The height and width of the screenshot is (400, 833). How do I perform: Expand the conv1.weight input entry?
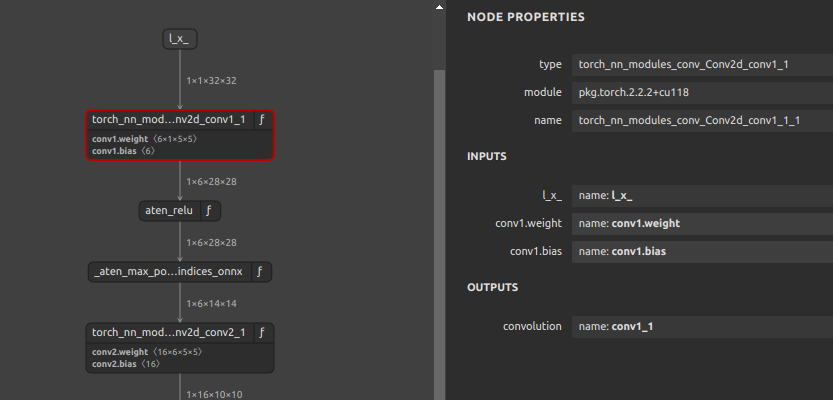coord(702,224)
